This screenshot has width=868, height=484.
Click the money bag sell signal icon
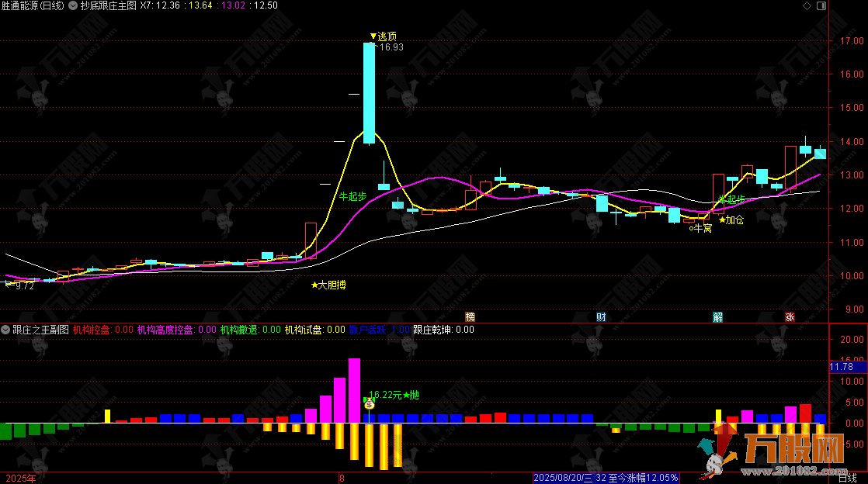click(x=370, y=403)
